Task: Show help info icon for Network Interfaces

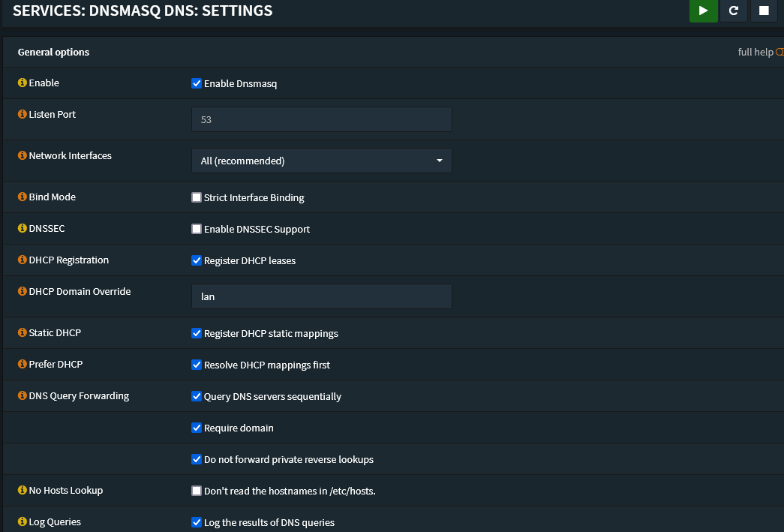Action: (x=22, y=155)
